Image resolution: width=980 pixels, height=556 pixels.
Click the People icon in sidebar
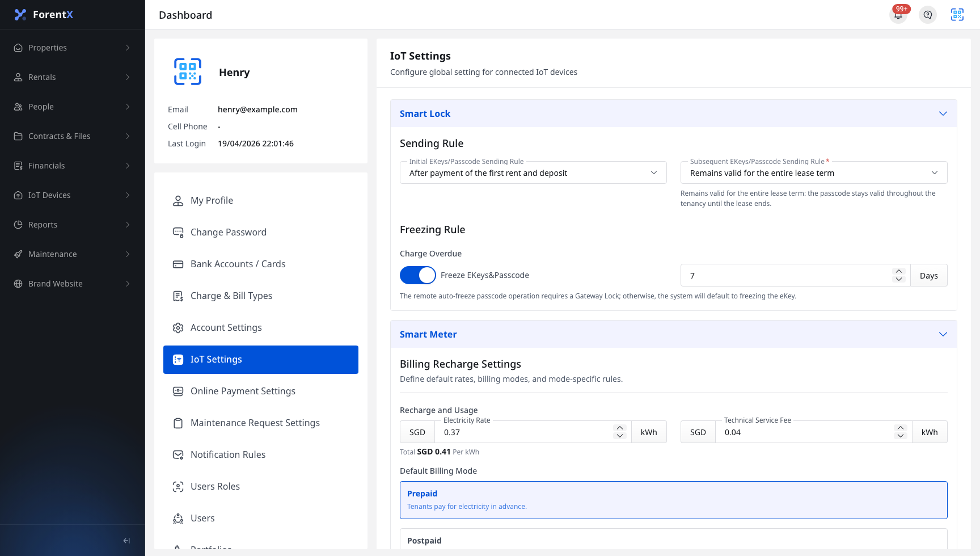coord(18,107)
